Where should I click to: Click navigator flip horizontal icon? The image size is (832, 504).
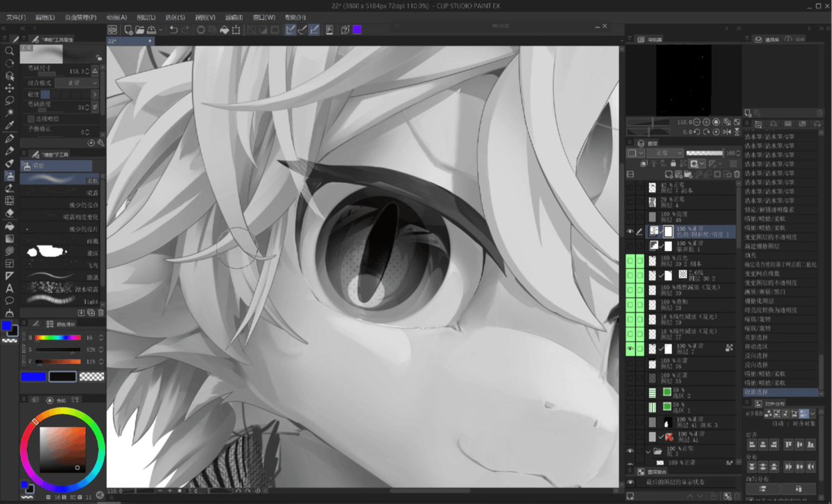(x=727, y=131)
